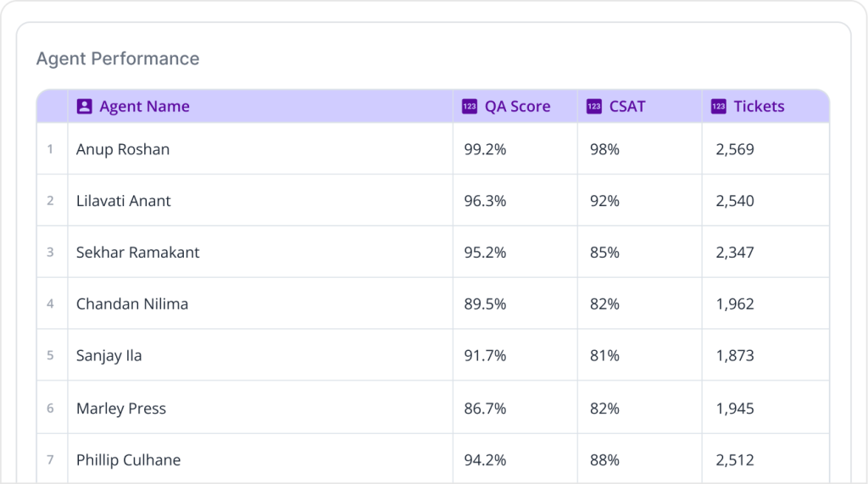868x484 pixels.
Task: Click tickets value 2,347
Action: pyautogui.click(x=735, y=253)
